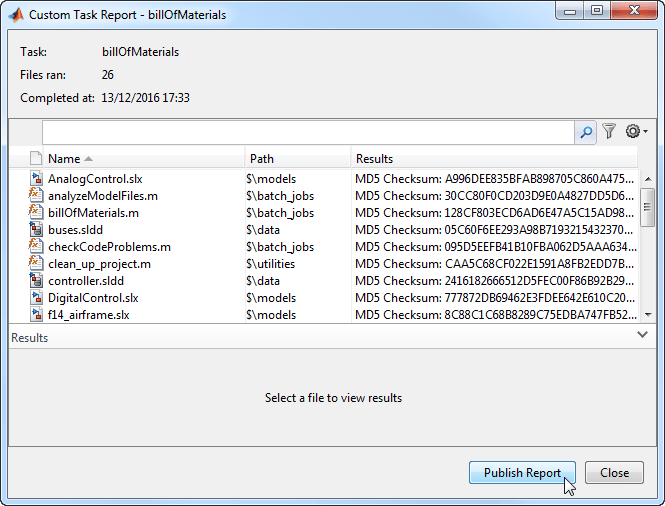The image size is (665, 506).
Task: Select the analyzeModelFiles.m file name
Action: tap(103, 196)
